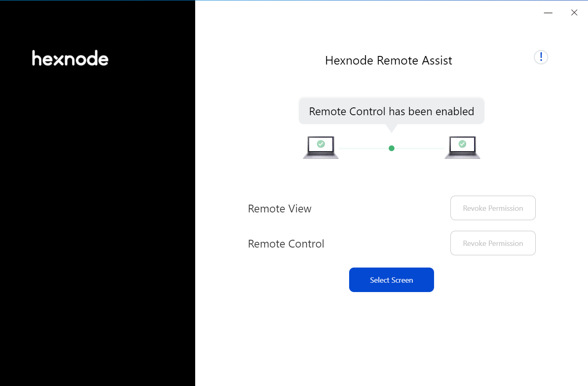Click the 'Hexnode Remote Assist' title text
This screenshot has height=386, width=588.
(389, 60)
